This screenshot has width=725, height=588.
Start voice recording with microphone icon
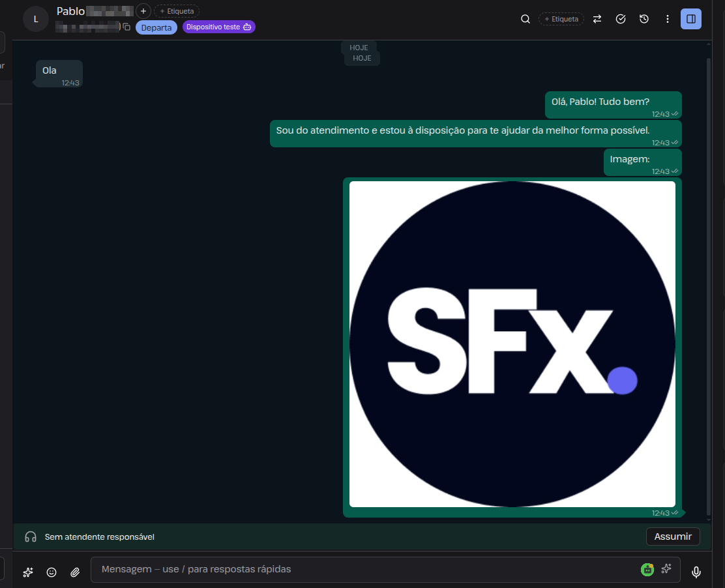[x=696, y=572]
